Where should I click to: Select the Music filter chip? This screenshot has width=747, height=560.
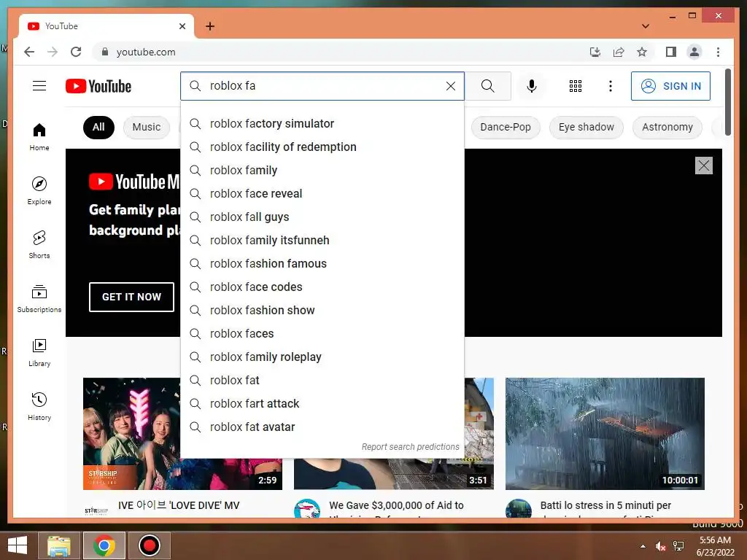pos(146,127)
